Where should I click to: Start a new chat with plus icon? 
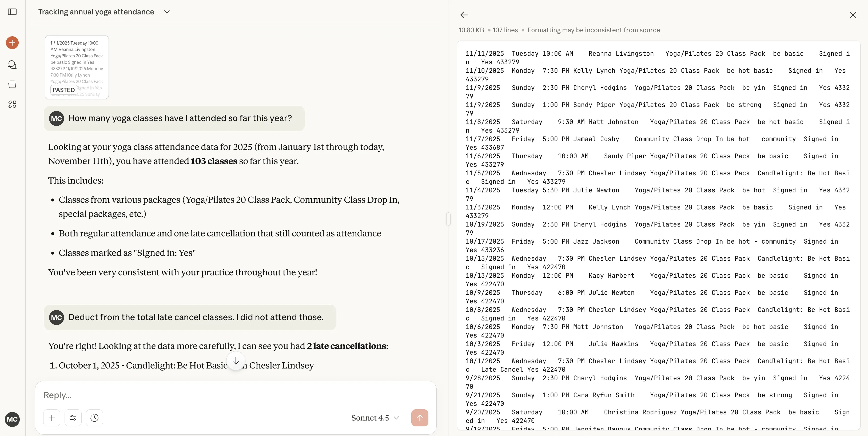pyautogui.click(x=12, y=43)
